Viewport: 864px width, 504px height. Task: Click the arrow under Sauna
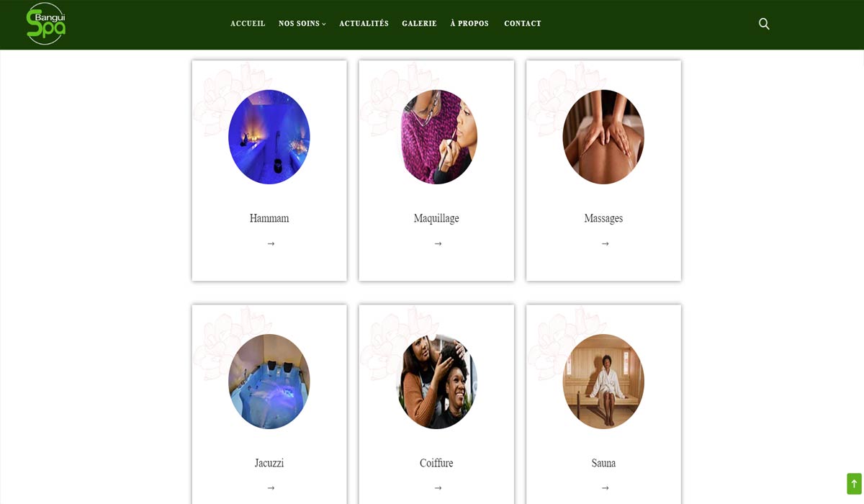coord(605,488)
